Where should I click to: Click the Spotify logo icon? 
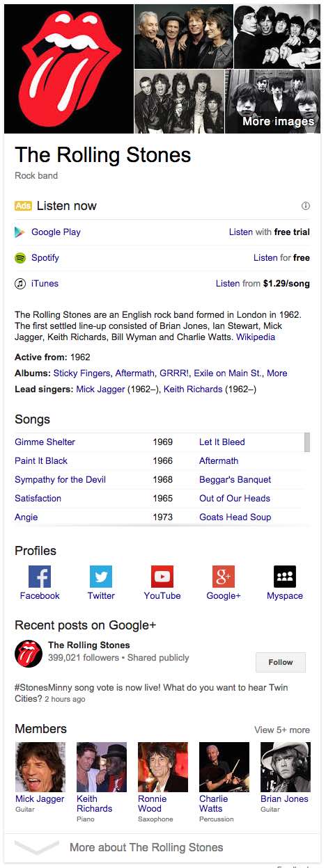pyautogui.click(x=20, y=258)
